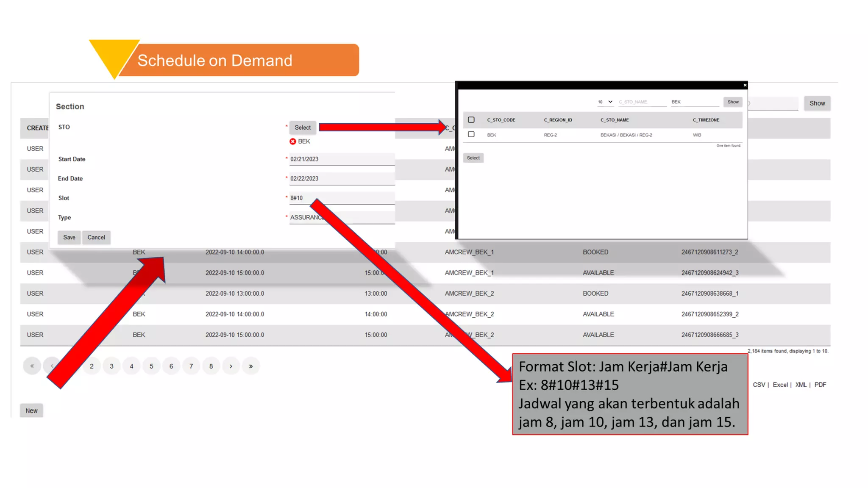Export list to Excel
The width and height of the screenshot is (868, 488).
780,385
